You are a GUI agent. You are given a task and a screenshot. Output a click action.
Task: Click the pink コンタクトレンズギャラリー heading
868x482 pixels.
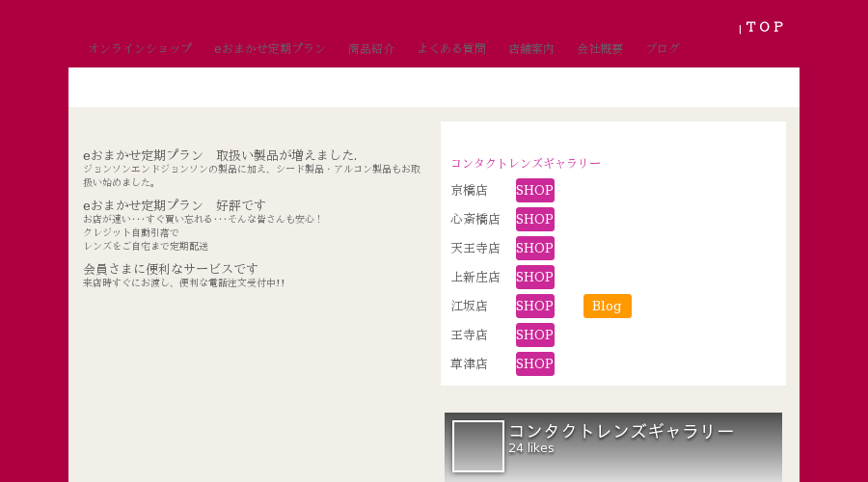pos(526,163)
